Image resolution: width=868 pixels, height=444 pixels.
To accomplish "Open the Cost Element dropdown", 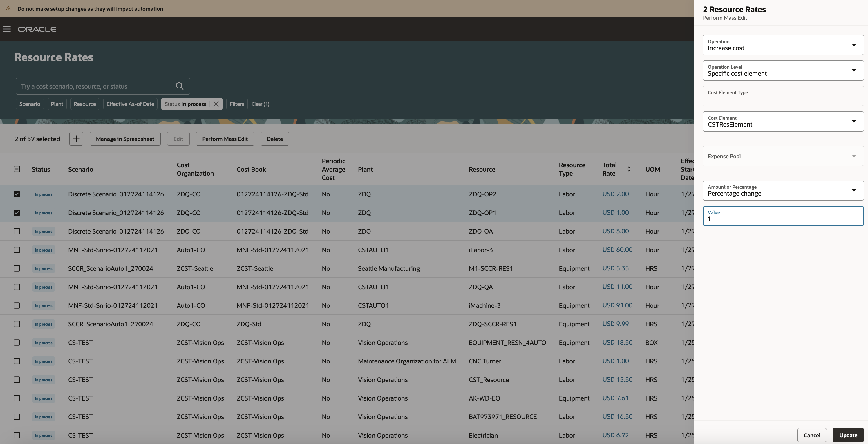I will pyautogui.click(x=853, y=121).
